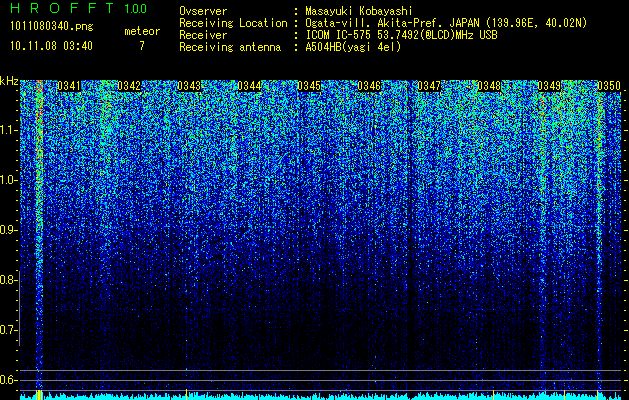Click the 0342 time marker label

tap(129, 86)
